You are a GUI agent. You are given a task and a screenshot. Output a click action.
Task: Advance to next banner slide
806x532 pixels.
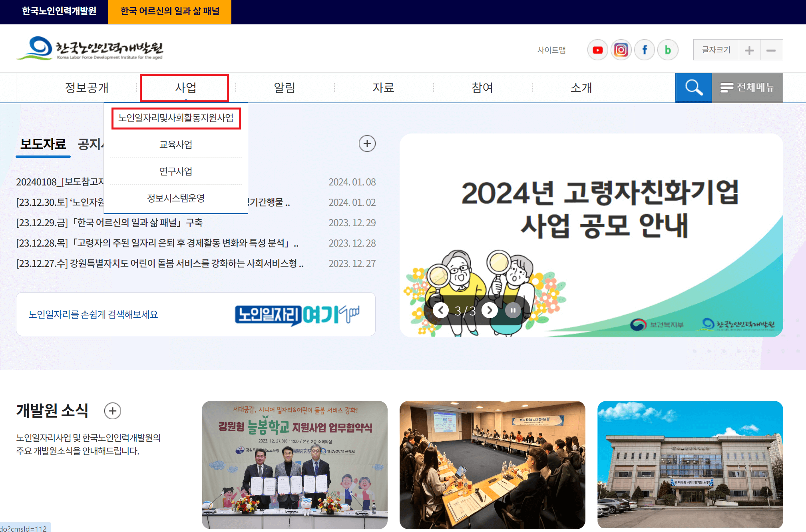(x=490, y=310)
